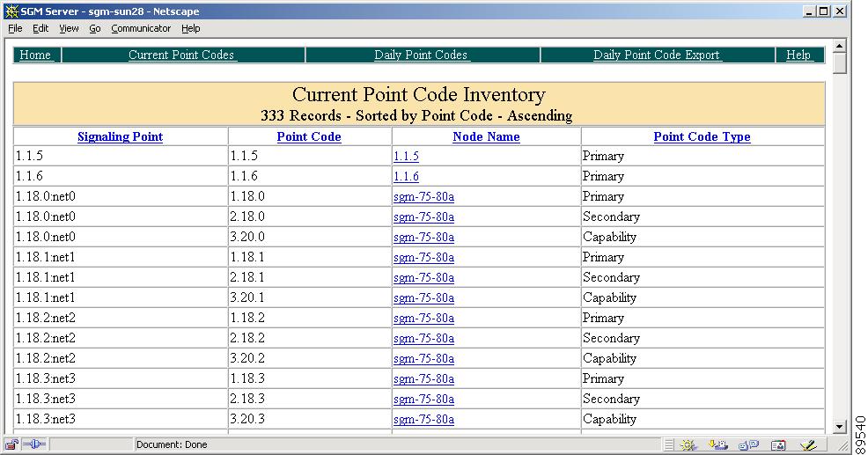Click the scrollbar down arrow
This screenshot has height=455, width=868.
tap(839, 427)
